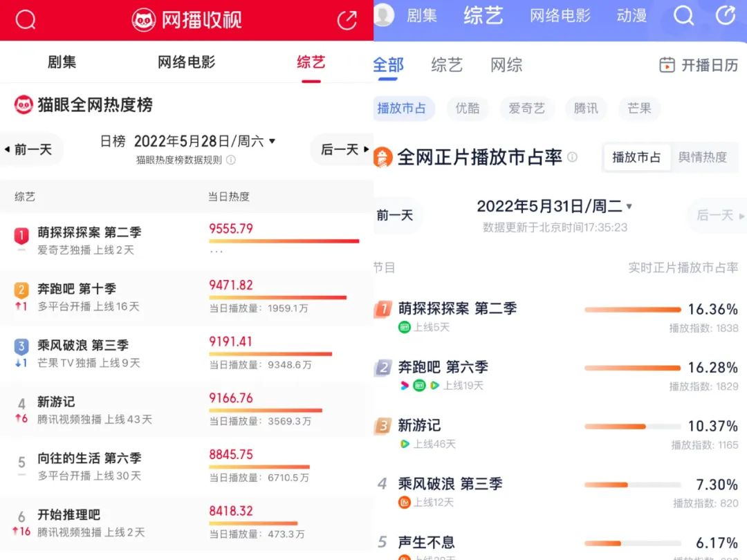Select the 播放市占 segment toggle
This screenshot has width=747, height=560.
[x=636, y=157]
